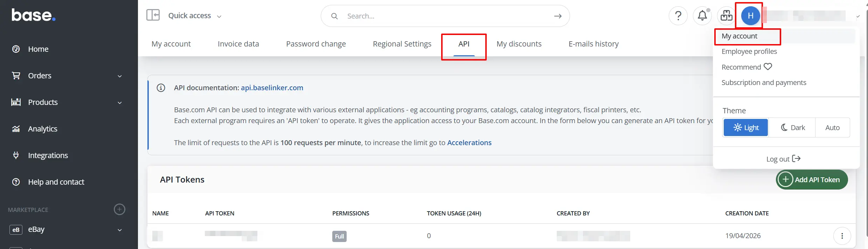The image size is (868, 249).
Task: Expand the Products menu chevron
Action: click(x=120, y=102)
